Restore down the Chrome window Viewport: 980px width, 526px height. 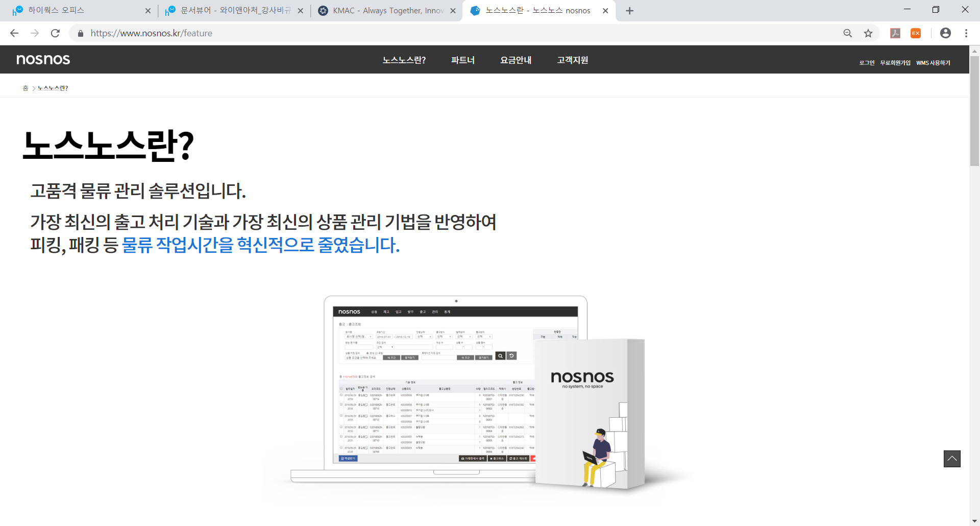(936, 9)
